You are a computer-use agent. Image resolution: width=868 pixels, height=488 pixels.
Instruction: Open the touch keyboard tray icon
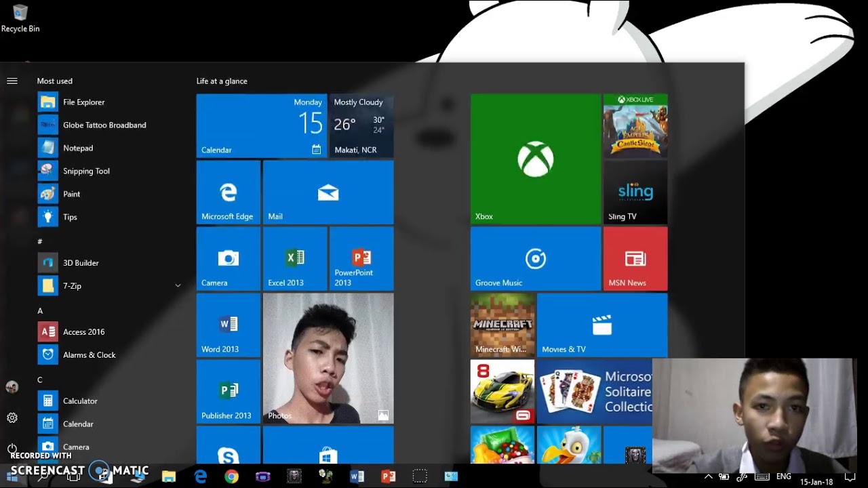pos(762,476)
